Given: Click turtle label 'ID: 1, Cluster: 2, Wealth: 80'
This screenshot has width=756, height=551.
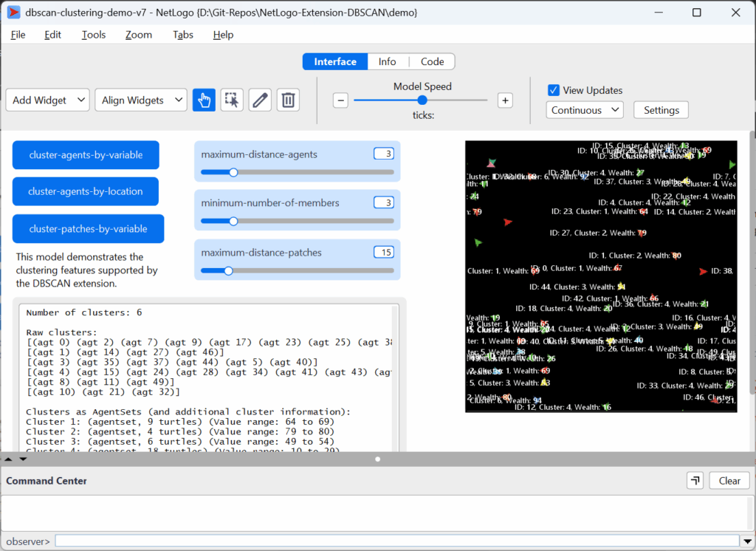Looking at the screenshot, I should [x=634, y=256].
